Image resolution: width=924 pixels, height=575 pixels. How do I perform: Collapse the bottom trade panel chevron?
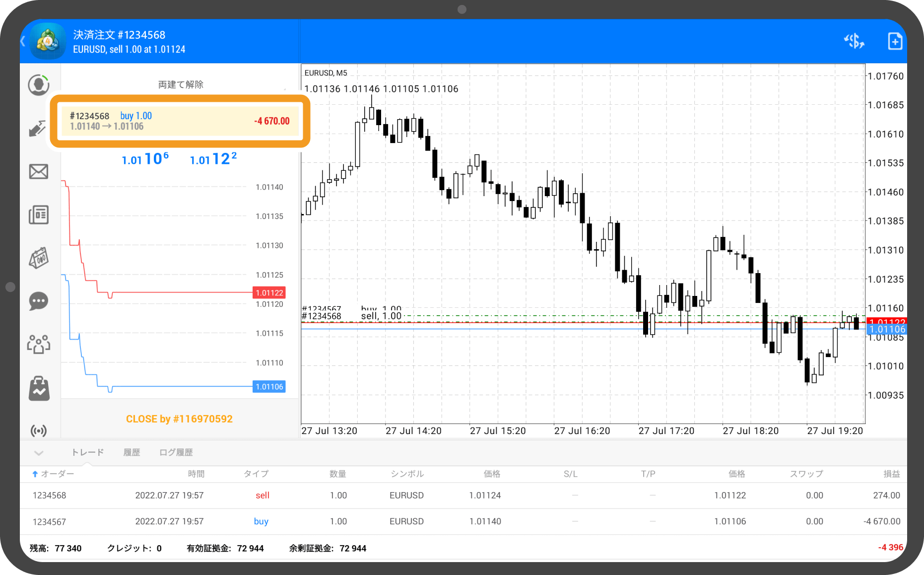[39, 452]
